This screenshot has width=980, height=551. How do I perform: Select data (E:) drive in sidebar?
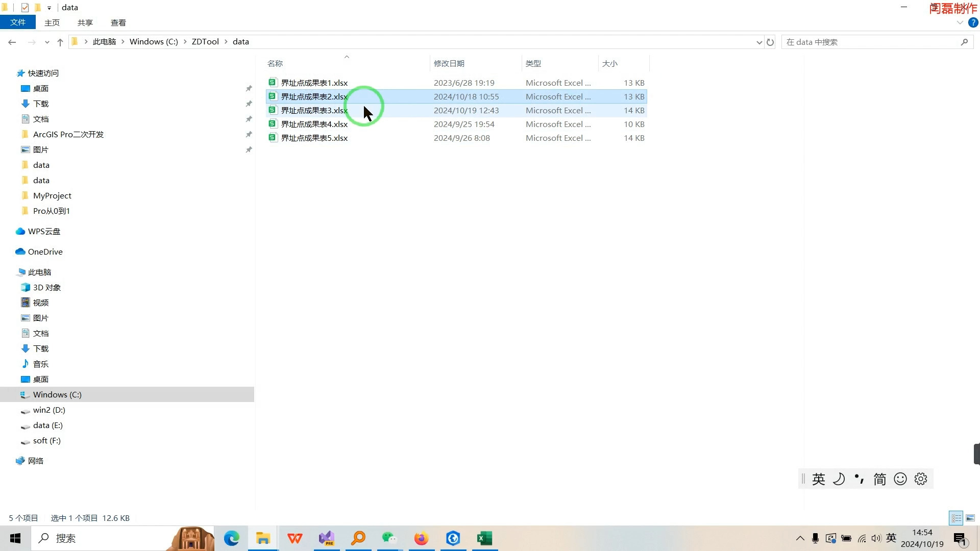click(47, 425)
